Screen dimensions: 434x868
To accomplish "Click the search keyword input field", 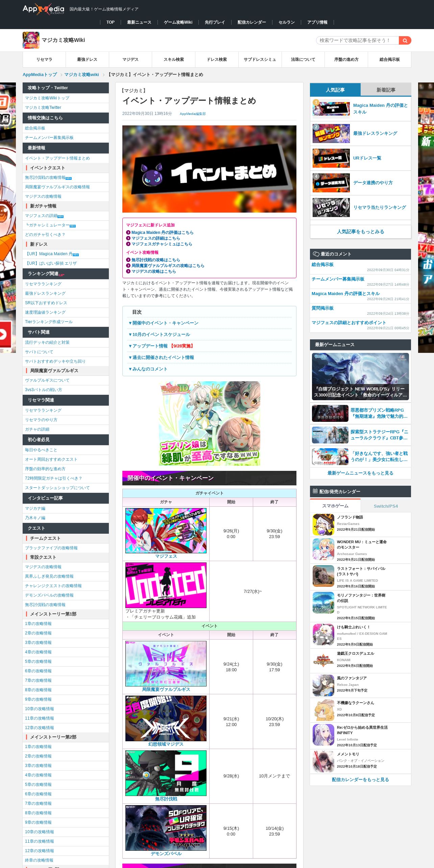I will click(x=357, y=41).
